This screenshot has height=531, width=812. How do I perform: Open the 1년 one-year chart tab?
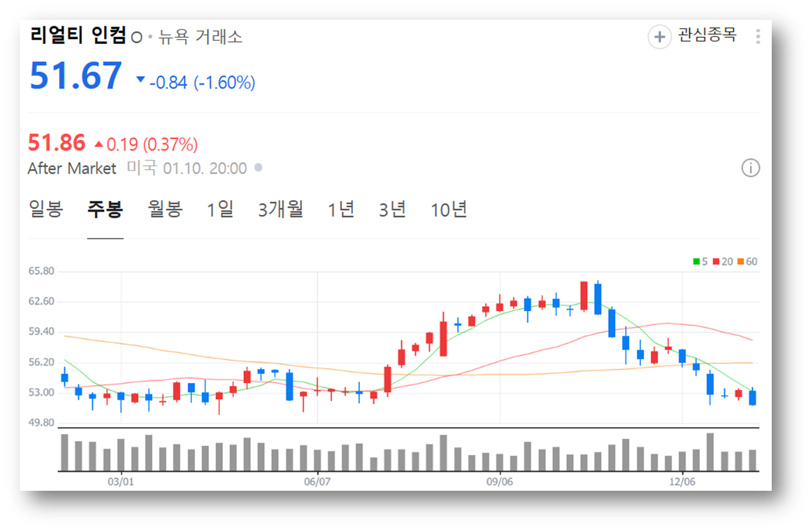(x=341, y=209)
